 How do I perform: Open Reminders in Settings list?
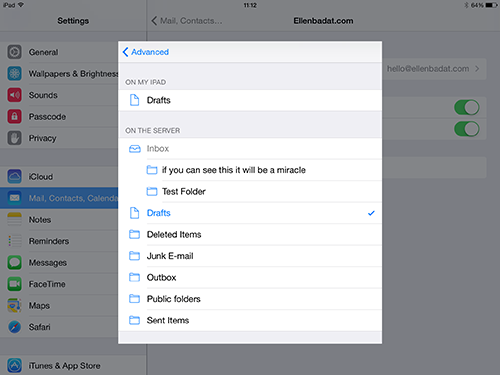click(x=59, y=241)
